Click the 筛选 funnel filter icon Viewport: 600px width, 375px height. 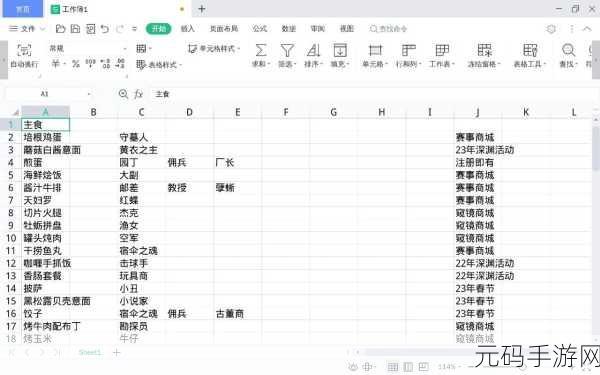[x=287, y=50]
